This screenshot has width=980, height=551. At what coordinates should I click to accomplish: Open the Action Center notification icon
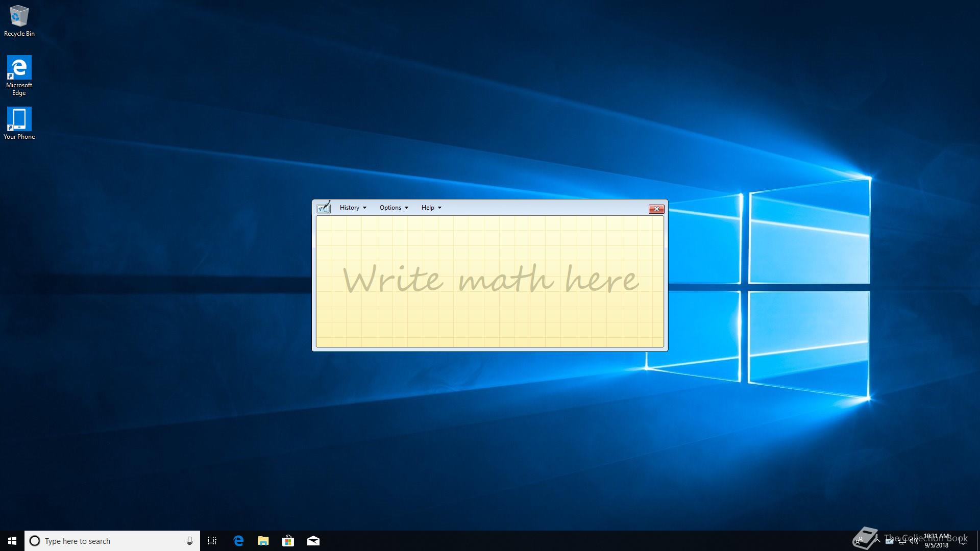click(x=963, y=541)
